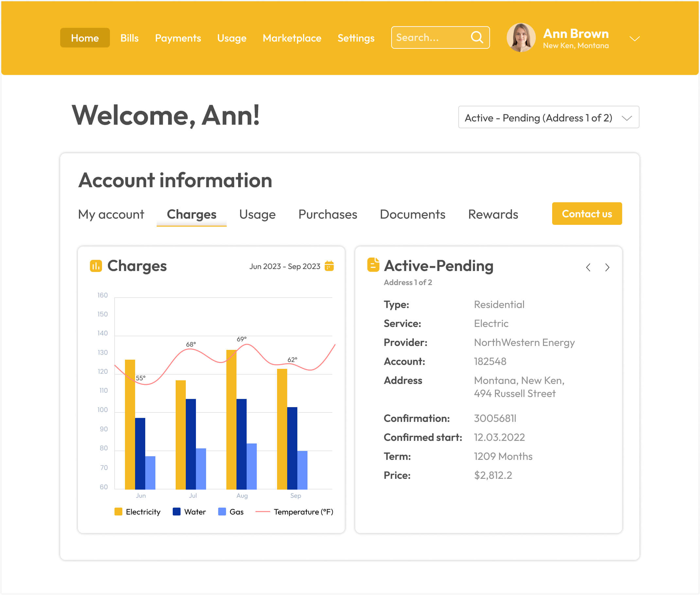
Task: Toggle the Gas legend item
Action: coord(231,512)
